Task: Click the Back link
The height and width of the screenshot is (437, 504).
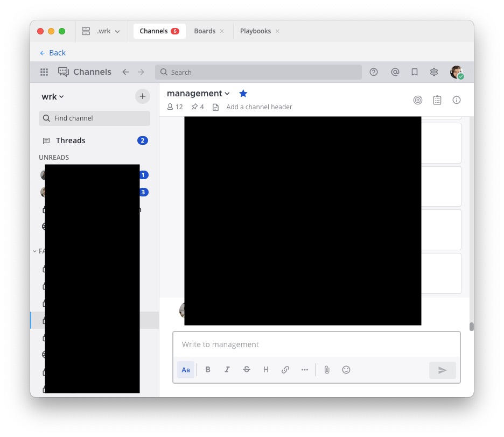Action: point(52,53)
